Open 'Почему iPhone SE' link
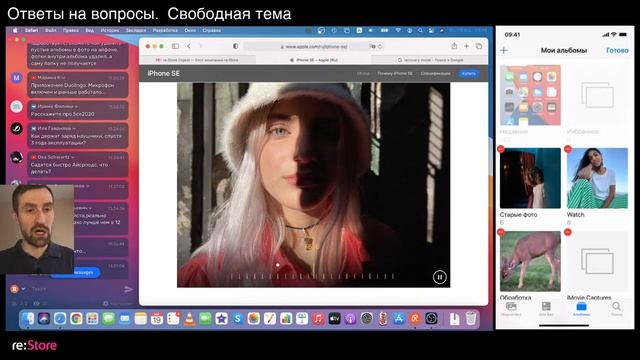 click(395, 73)
